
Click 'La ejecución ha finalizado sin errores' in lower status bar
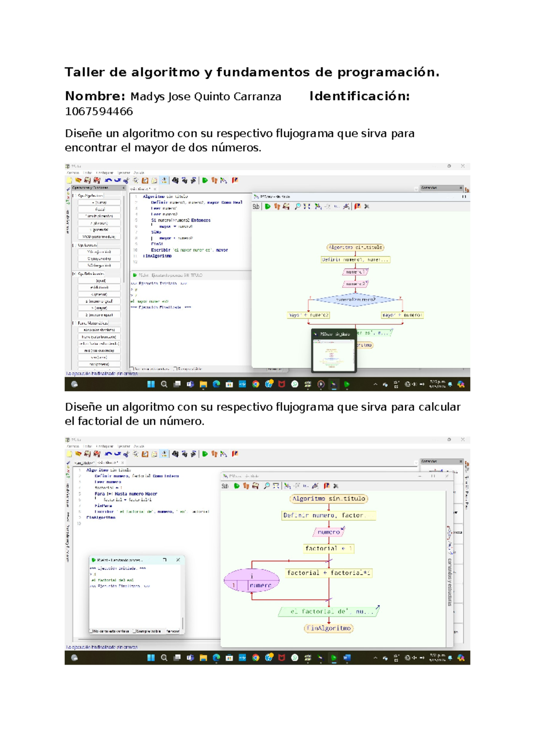(x=102, y=647)
